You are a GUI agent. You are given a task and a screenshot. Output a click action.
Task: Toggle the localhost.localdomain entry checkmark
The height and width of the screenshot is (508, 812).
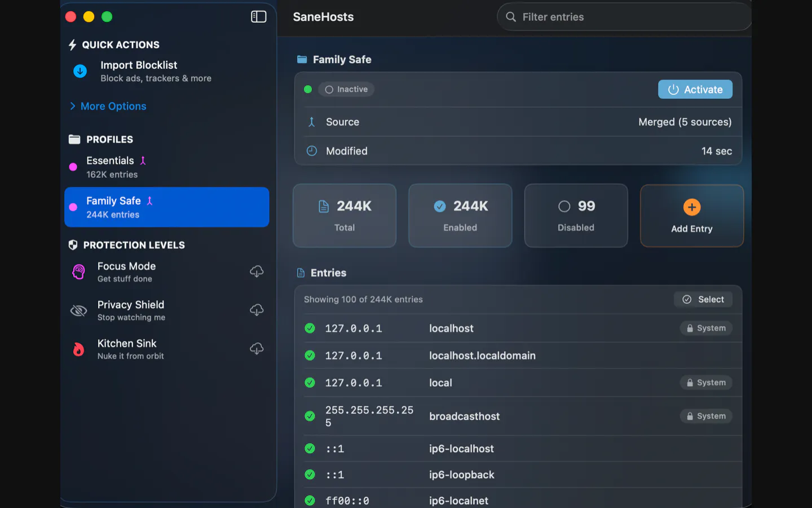[x=310, y=355]
